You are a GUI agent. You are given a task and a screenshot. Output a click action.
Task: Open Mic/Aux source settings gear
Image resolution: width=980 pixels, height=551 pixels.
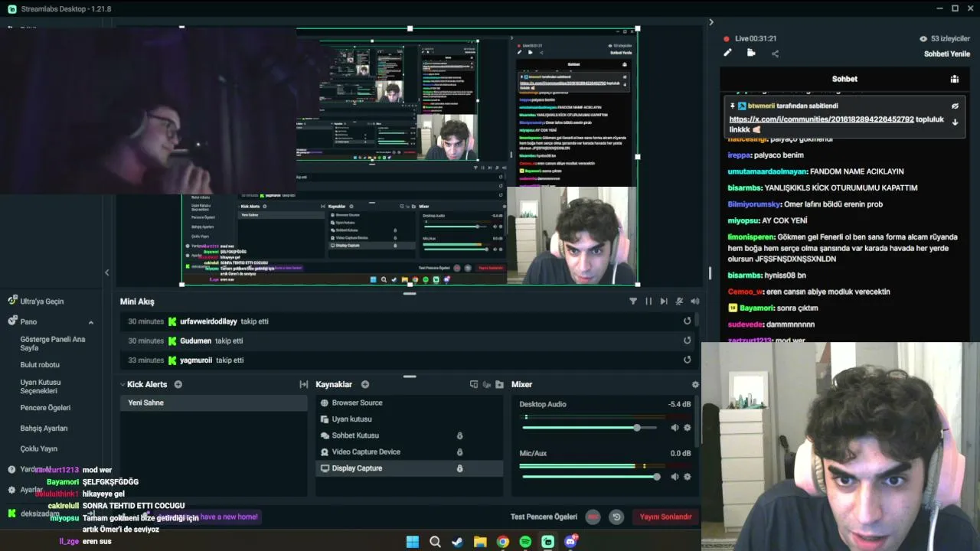[x=687, y=477]
